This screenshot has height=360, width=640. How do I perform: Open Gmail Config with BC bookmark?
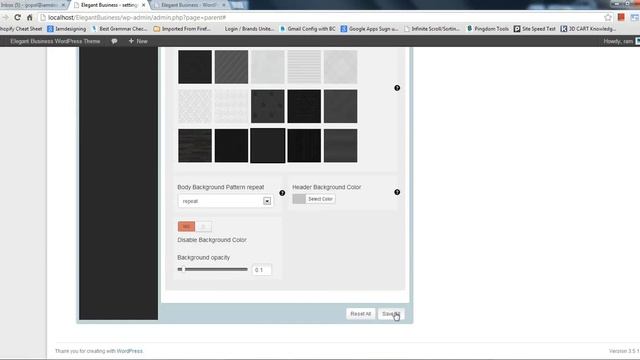[307, 29]
